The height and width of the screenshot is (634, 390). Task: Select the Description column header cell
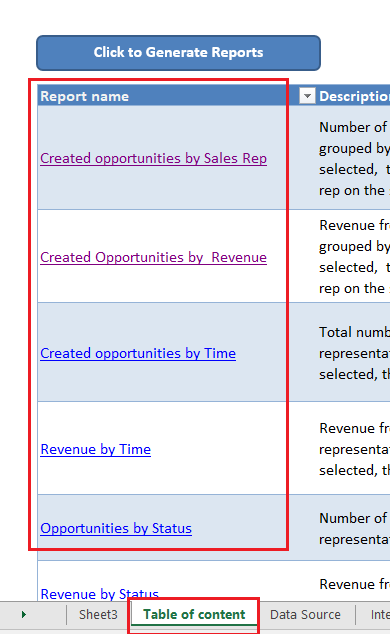click(x=354, y=96)
